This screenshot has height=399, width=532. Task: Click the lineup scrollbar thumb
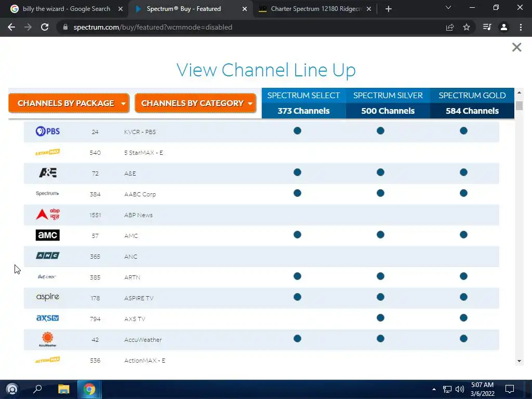[x=519, y=105]
